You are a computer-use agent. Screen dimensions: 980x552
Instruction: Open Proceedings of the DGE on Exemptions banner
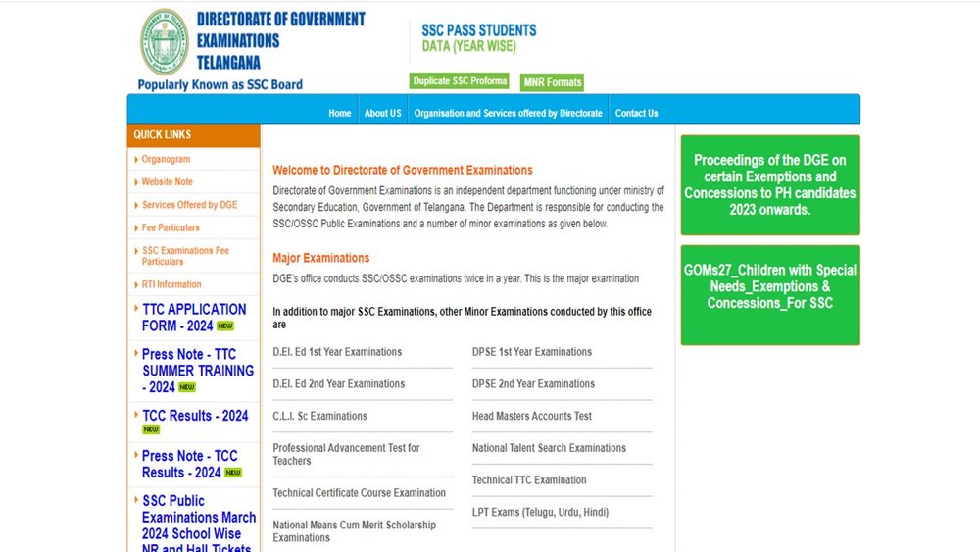click(x=770, y=185)
